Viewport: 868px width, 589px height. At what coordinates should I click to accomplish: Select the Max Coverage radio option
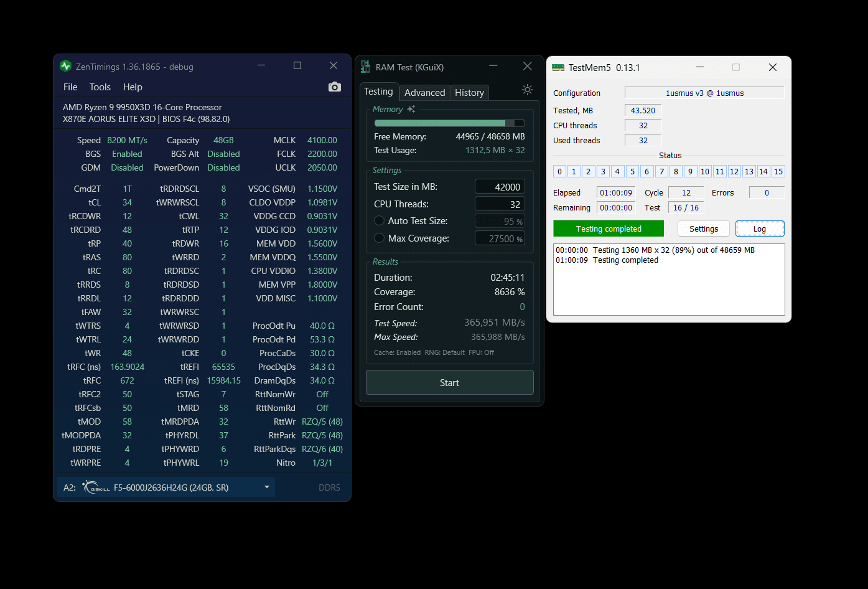click(x=379, y=238)
